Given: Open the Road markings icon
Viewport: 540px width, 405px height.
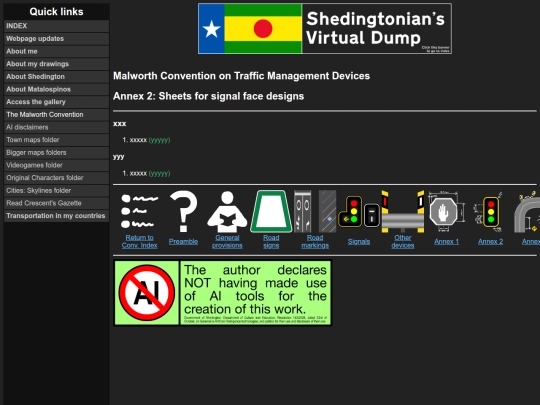Looking at the screenshot, I should (315, 211).
